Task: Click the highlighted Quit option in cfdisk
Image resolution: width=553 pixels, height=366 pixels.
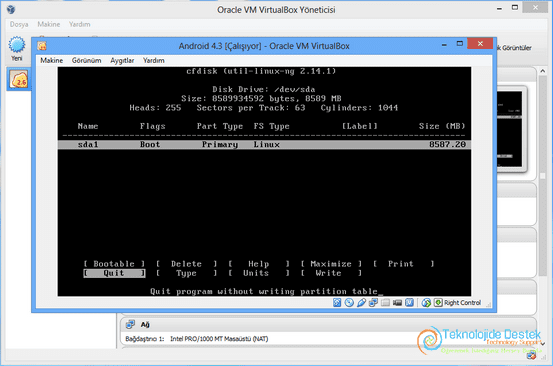Action: tap(114, 273)
